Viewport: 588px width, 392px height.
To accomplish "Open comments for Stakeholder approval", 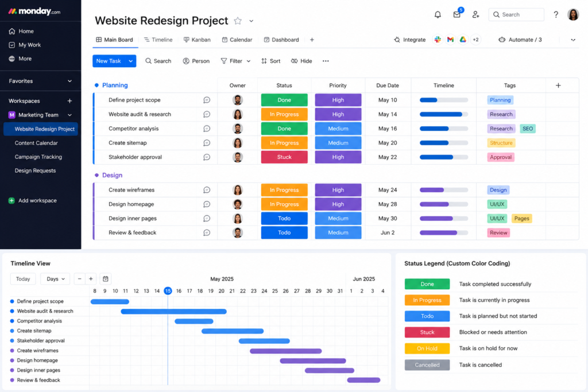I will (x=207, y=157).
